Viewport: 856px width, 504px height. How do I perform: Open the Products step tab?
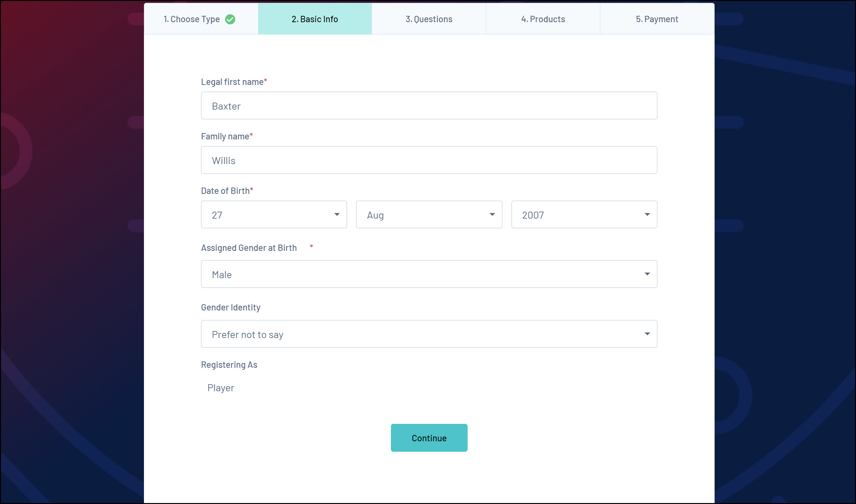[x=543, y=19]
